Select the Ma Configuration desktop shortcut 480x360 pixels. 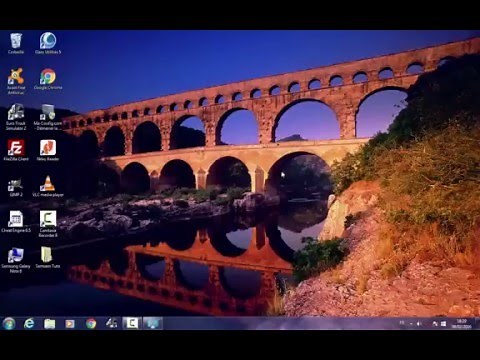[x=48, y=117]
